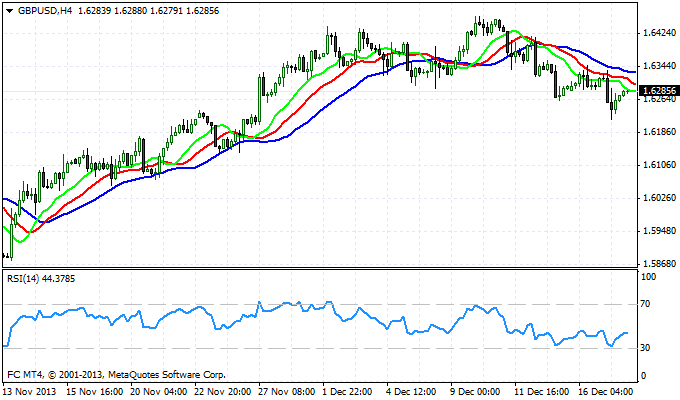Viewport: 680px width, 400px height.
Task: Click the 9 Dec 00:00 time label
Action: pyautogui.click(x=476, y=391)
